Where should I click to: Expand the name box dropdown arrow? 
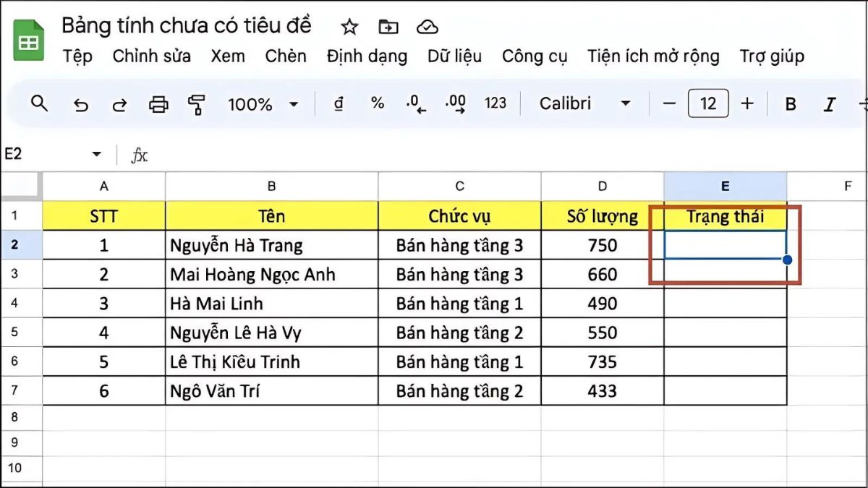[96, 155]
